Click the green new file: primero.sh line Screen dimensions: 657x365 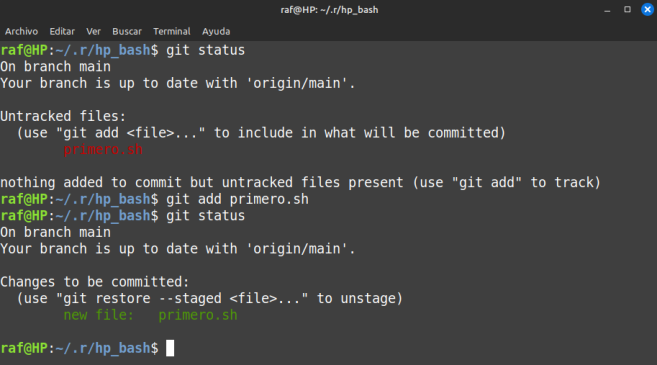(150, 315)
